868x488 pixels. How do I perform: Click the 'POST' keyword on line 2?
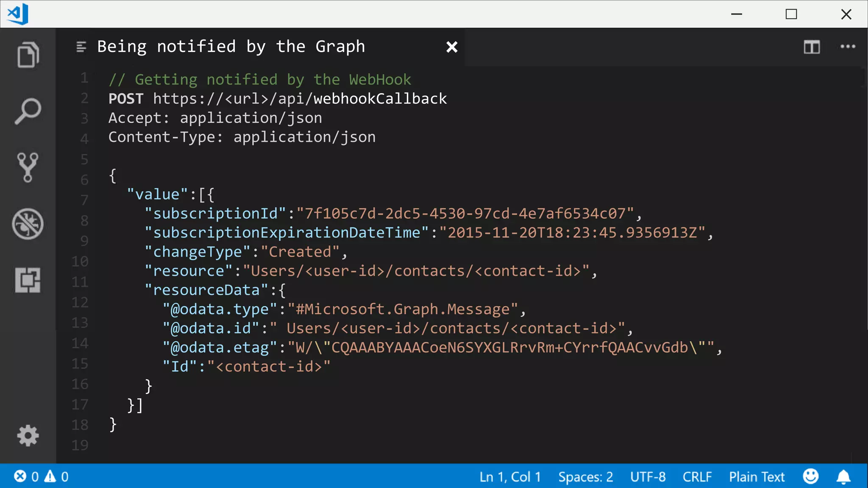[126, 99]
